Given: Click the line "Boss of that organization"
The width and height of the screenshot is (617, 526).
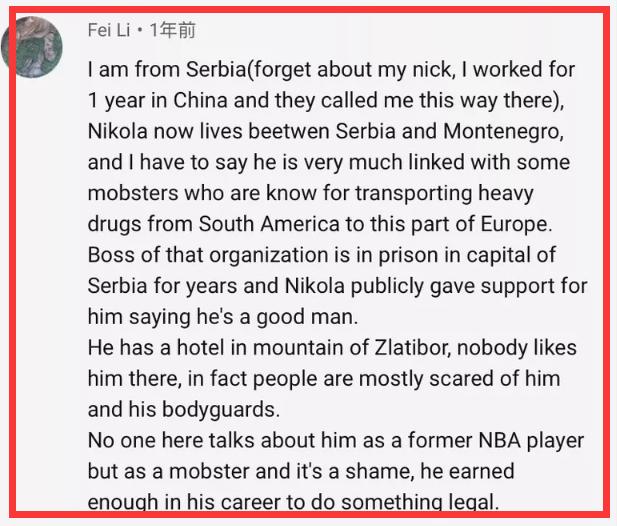Looking at the screenshot, I should pyautogui.click(x=322, y=255).
